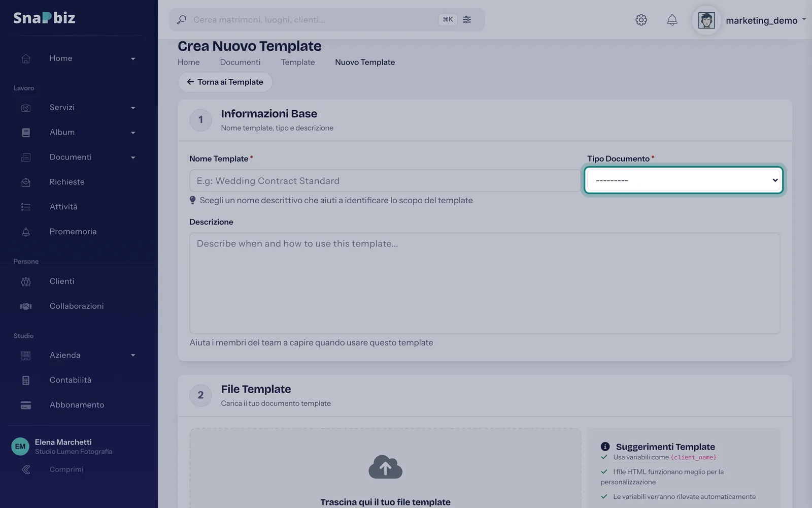
Task: Open Richieste in the sidebar
Action: pos(67,182)
